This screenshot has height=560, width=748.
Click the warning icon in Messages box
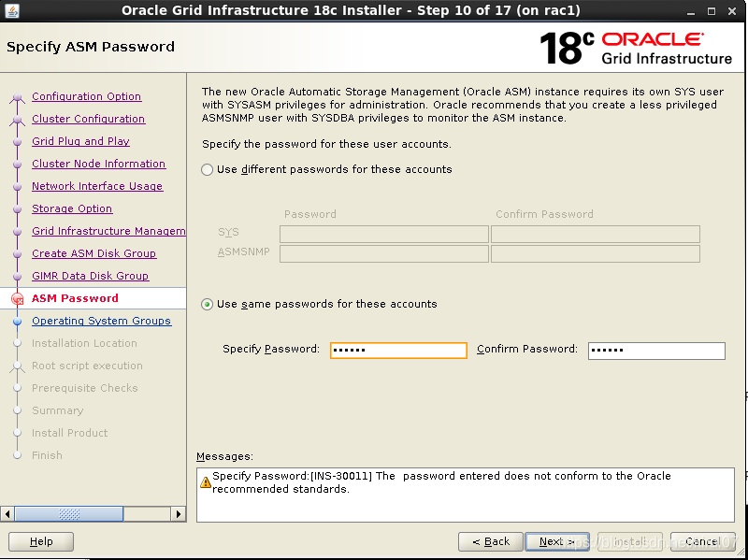pyautogui.click(x=206, y=482)
